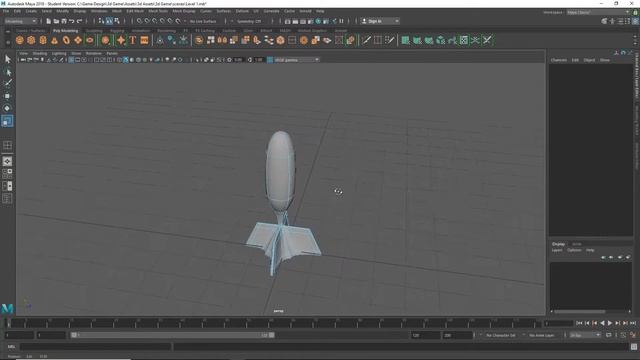The width and height of the screenshot is (640, 360).
Task: Activate the Multi-Cut tool on shelf
Action: click(366, 40)
